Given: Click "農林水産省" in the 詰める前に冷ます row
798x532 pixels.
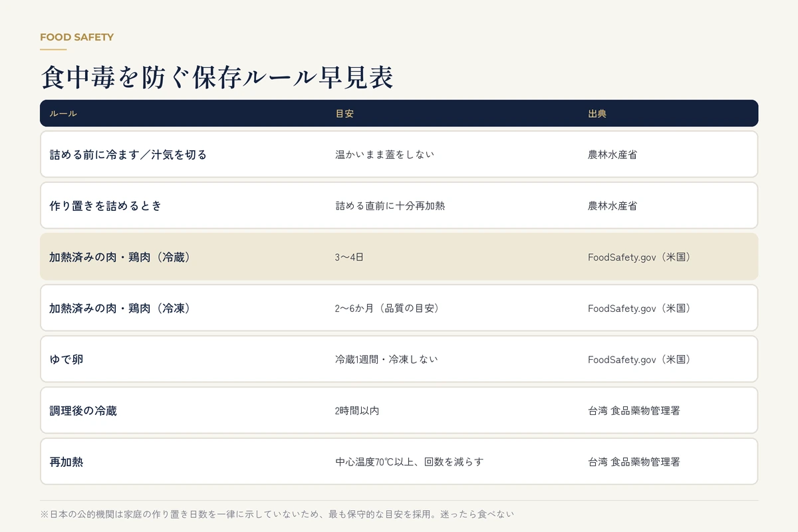Looking at the screenshot, I should [612, 154].
